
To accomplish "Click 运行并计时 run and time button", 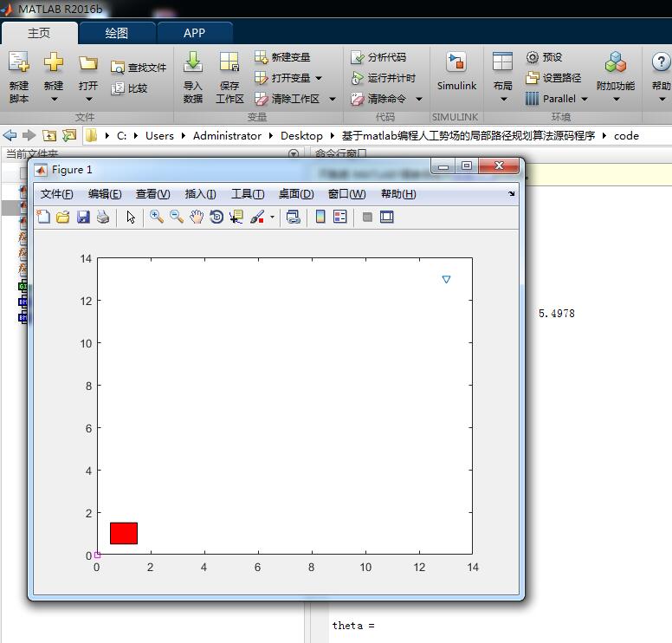I will click(x=383, y=78).
